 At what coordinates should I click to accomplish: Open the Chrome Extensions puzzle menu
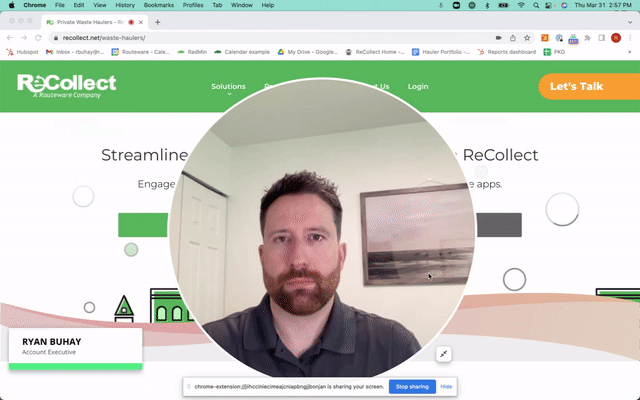pyautogui.click(x=587, y=38)
